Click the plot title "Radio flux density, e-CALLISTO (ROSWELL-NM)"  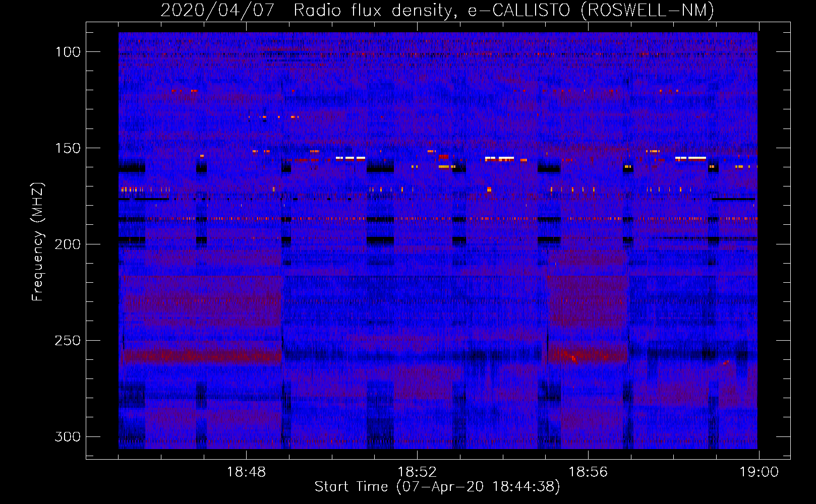coord(504,10)
